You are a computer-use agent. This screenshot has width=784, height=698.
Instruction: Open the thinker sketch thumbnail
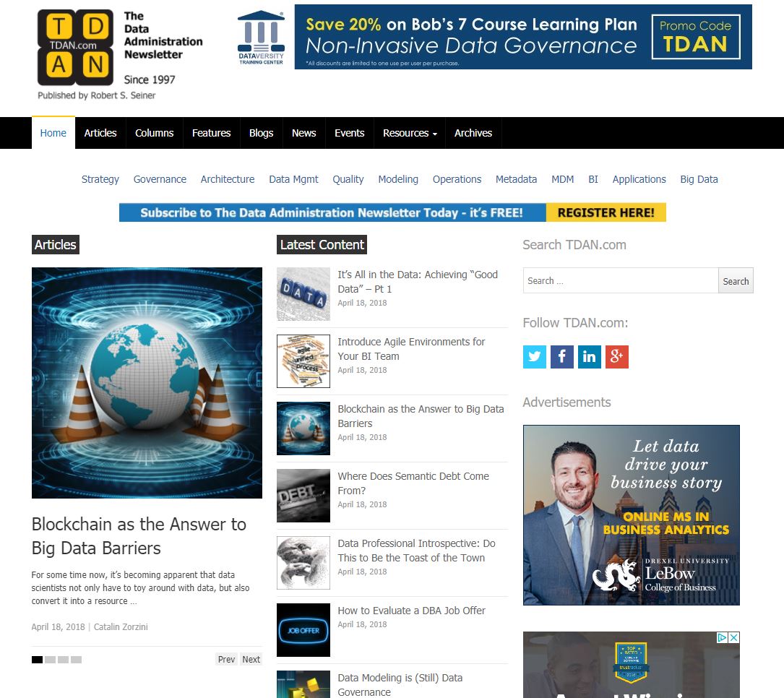[303, 562]
